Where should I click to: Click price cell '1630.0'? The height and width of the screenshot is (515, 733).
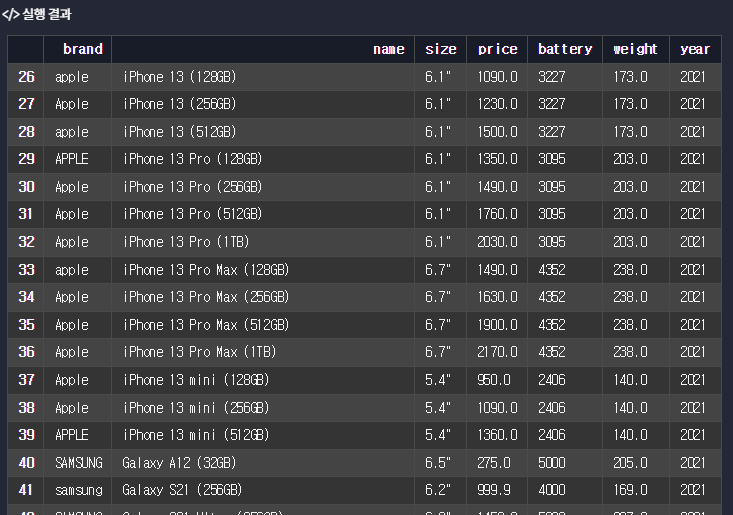coord(497,297)
